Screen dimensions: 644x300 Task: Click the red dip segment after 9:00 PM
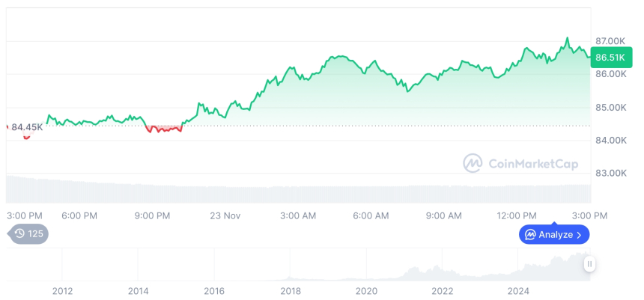click(x=163, y=129)
